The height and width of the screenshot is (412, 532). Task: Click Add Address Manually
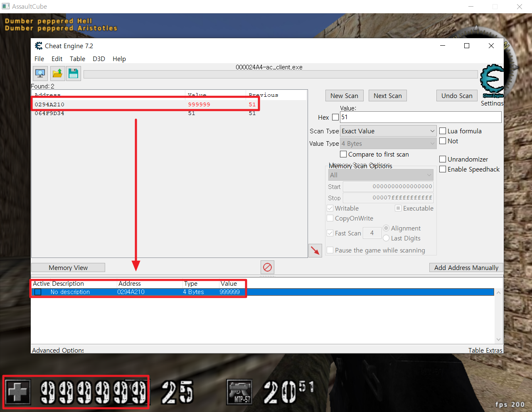coord(466,268)
